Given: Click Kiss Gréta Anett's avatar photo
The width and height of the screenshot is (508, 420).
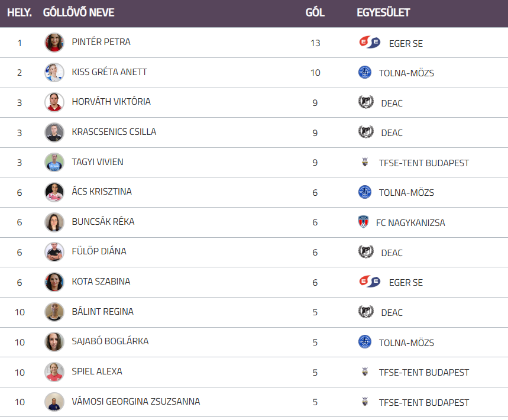Looking at the screenshot, I should (x=54, y=72).
